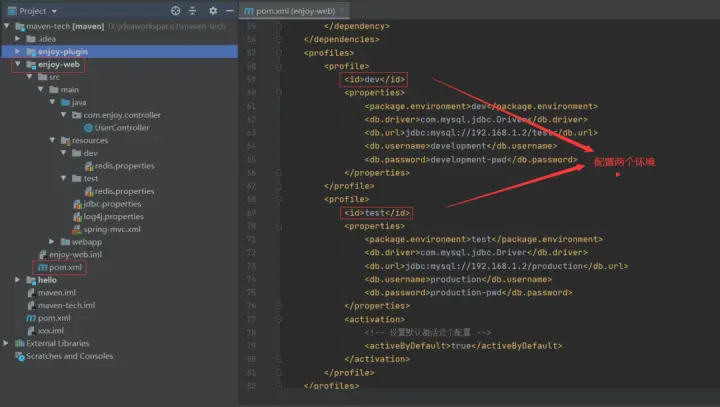The width and height of the screenshot is (720, 407).
Task: Click the db.url production line
Action: (496, 266)
